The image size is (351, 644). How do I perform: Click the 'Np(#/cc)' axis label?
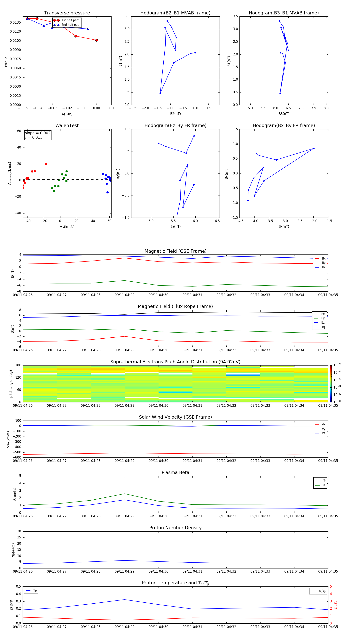coord(13,550)
